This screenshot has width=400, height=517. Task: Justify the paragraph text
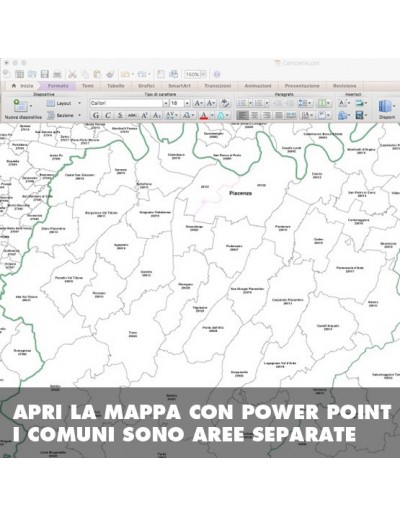point(279,115)
